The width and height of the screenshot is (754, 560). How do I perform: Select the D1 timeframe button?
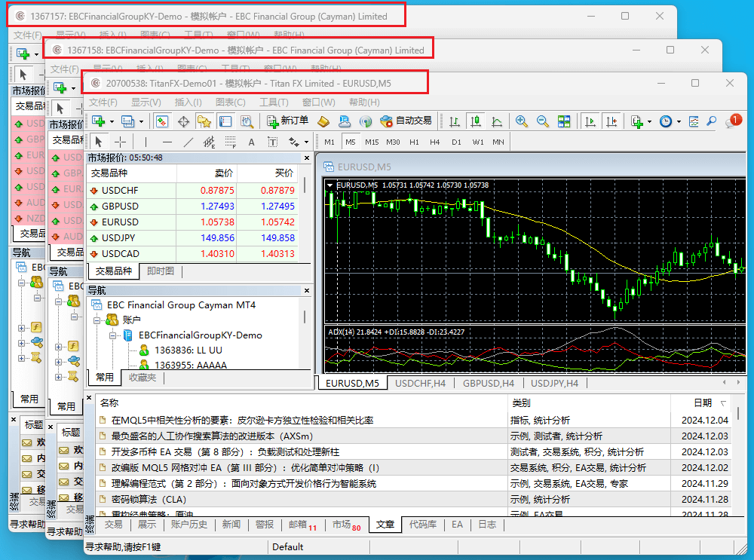pos(456,142)
